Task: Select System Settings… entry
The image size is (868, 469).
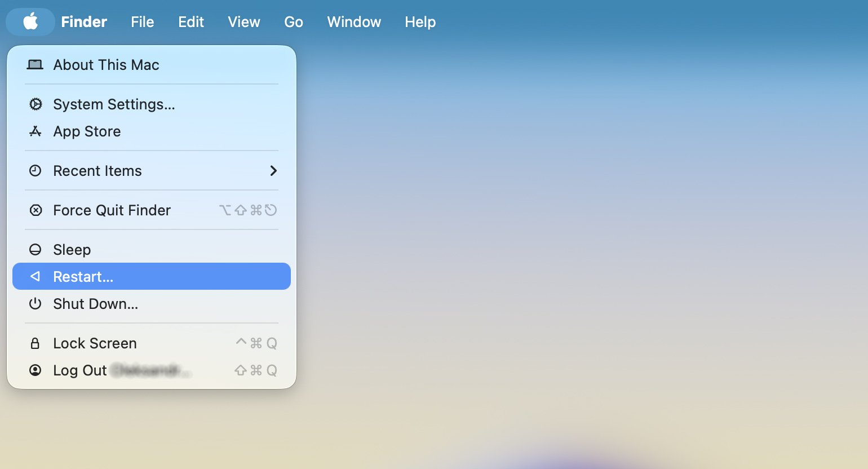Action: [x=152, y=104]
